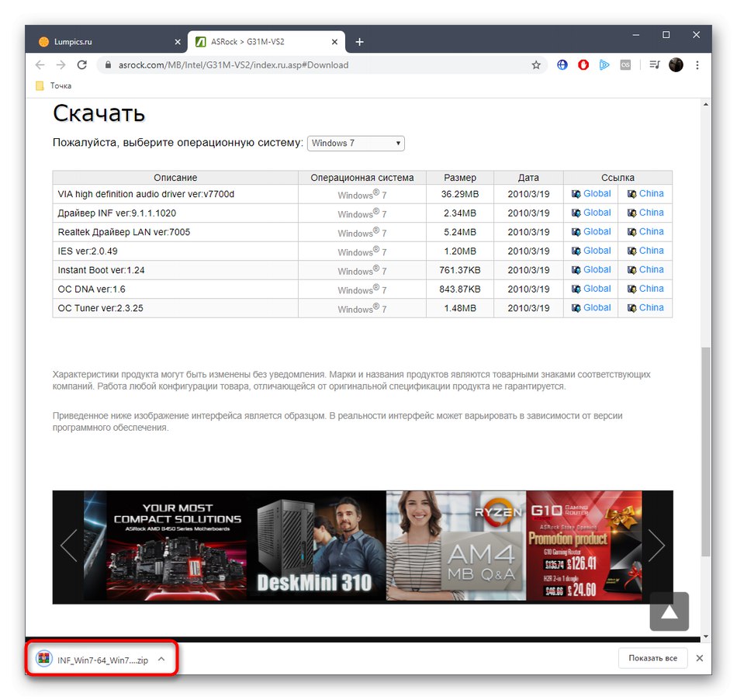
Task: Select the Размер column header
Action: coord(460,178)
